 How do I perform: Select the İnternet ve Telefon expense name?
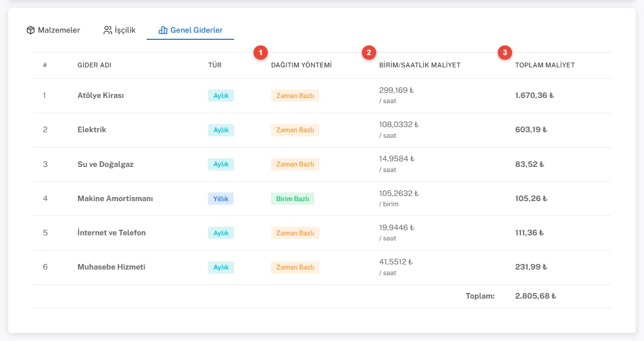tap(111, 233)
